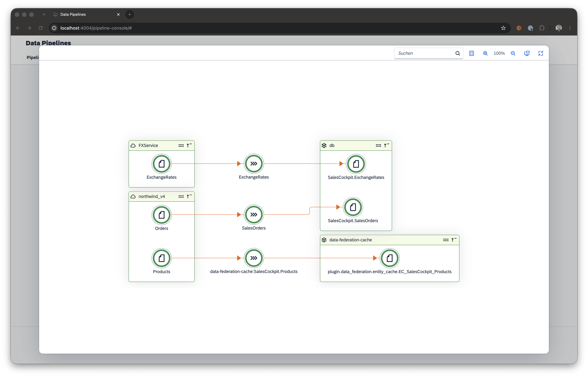Collapse the northwind_v4 group
This screenshot has height=377, width=588.
click(x=189, y=196)
